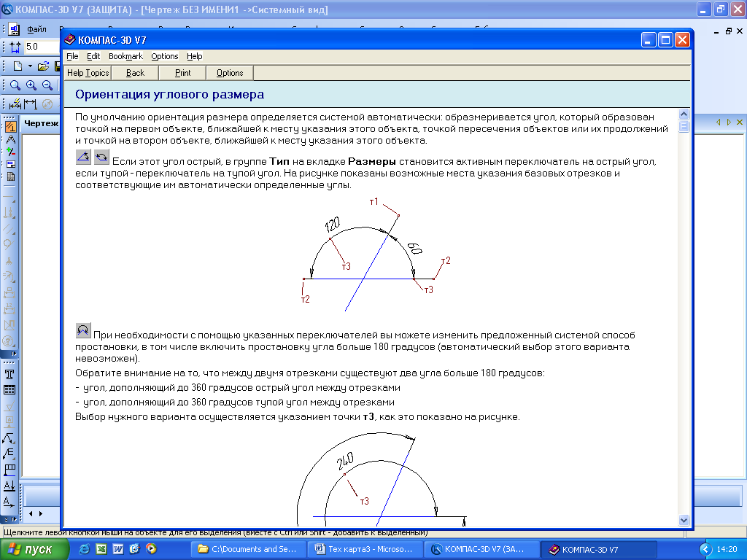Click the help window scrollbar thumb
The width and height of the screenshot is (747, 560).
(684, 126)
